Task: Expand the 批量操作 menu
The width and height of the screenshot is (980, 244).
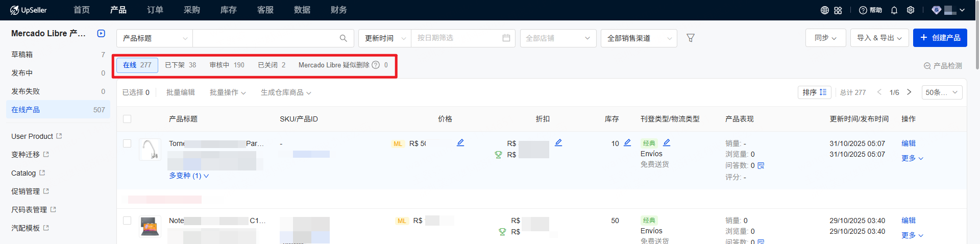Action: [228, 92]
